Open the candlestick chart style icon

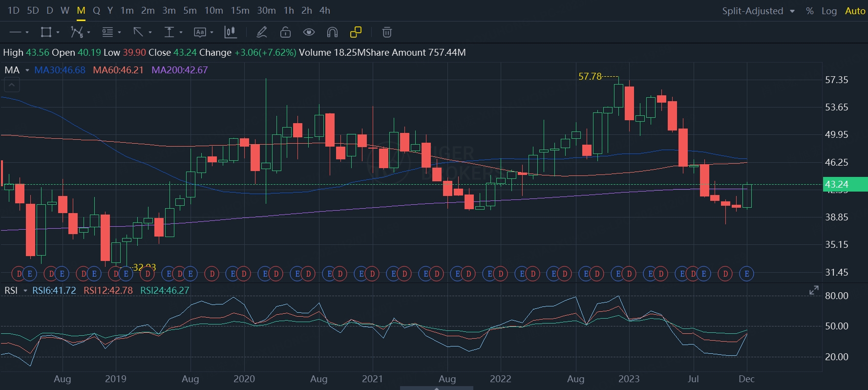(x=230, y=32)
